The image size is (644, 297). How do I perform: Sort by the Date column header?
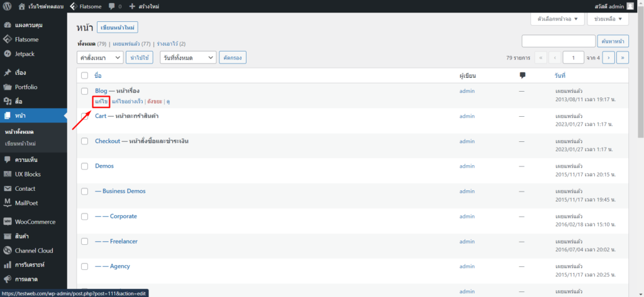point(559,75)
